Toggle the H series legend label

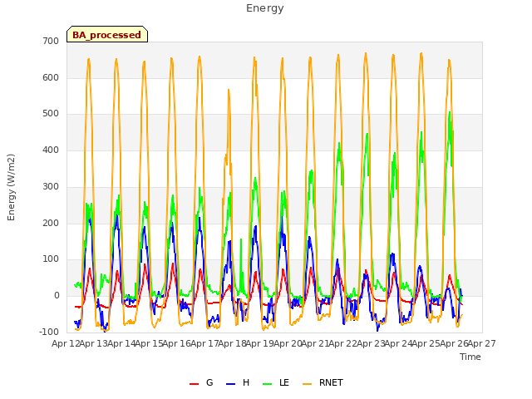246,382
